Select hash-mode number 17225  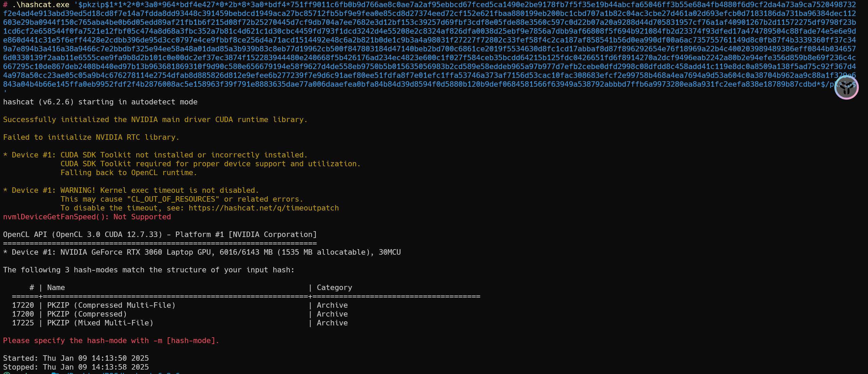point(23,323)
